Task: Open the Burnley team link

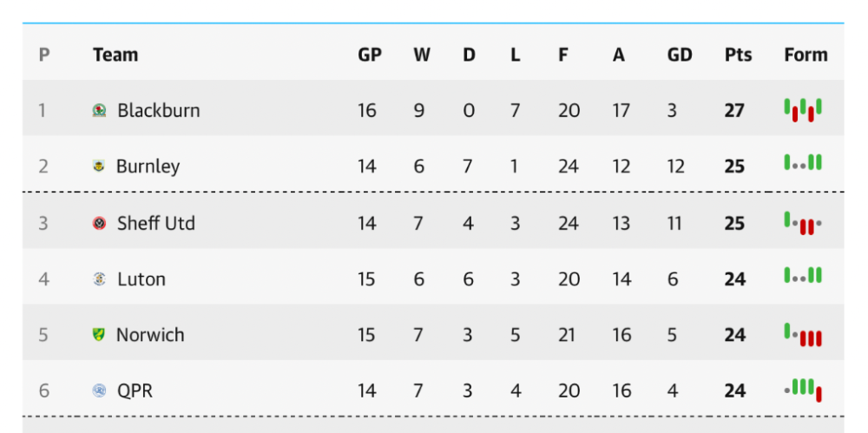Action: click(148, 166)
